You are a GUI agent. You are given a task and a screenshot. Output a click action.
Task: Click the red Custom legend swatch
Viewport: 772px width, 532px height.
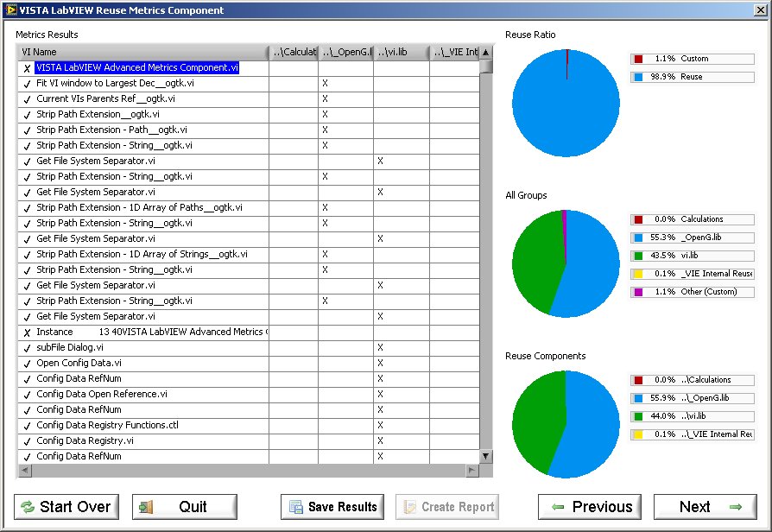pyautogui.click(x=638, y=59)
